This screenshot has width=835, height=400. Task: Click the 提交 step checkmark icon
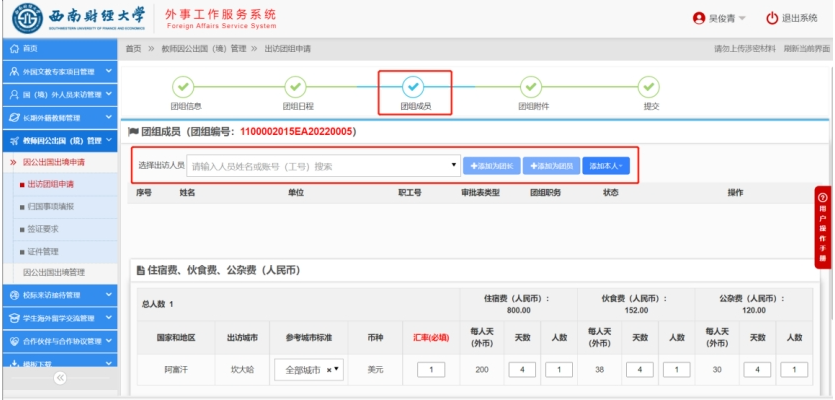(650, 87)
